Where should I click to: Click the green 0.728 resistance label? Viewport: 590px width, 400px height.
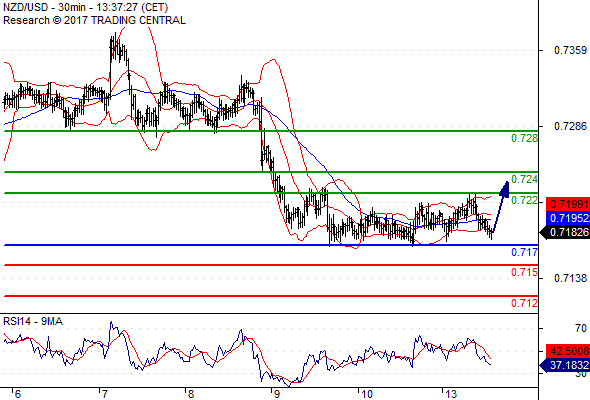524,138
